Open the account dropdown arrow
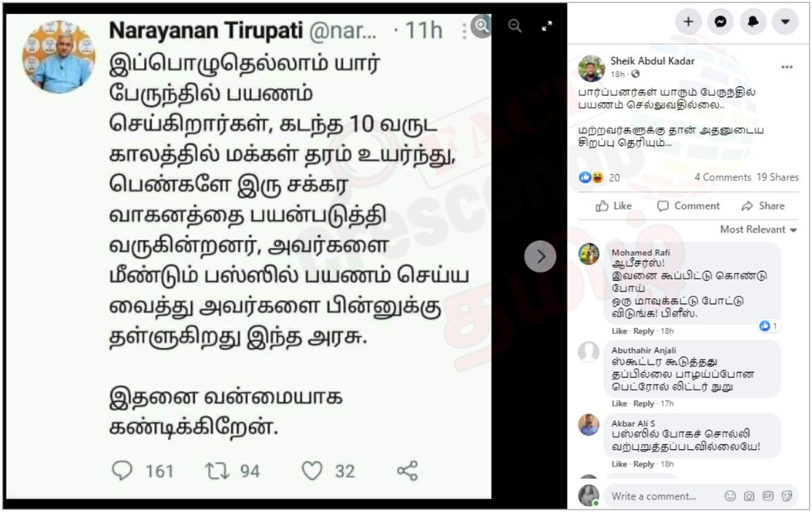This screenshot has height=512, width=812. click(785, 22)
